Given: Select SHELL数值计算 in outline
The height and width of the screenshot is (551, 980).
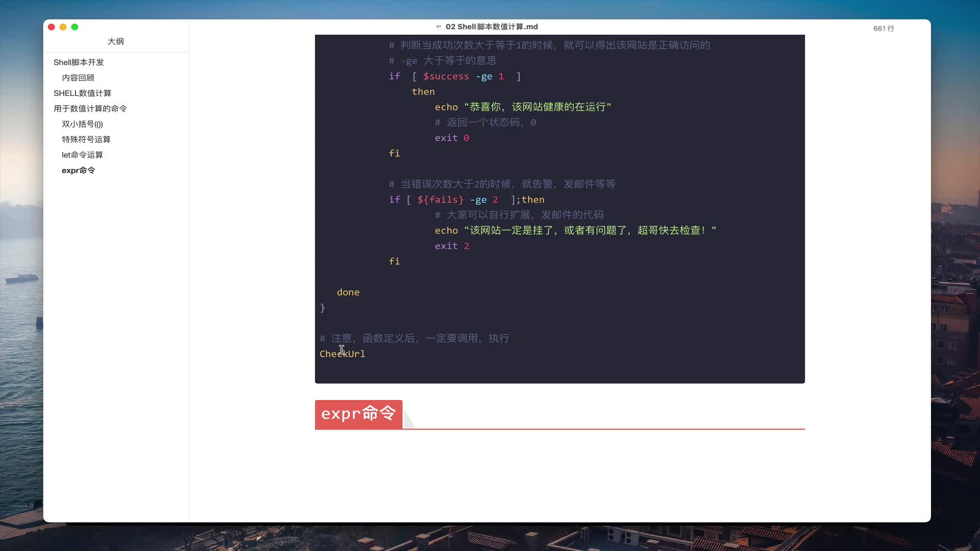Looking at the screenshot, I should pyautogui.click(x=82, y=93).
